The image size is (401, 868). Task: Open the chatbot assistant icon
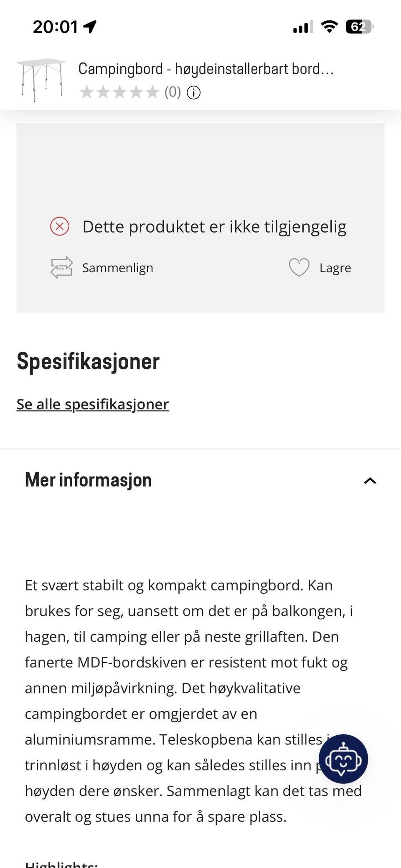(x=343, y=759)
